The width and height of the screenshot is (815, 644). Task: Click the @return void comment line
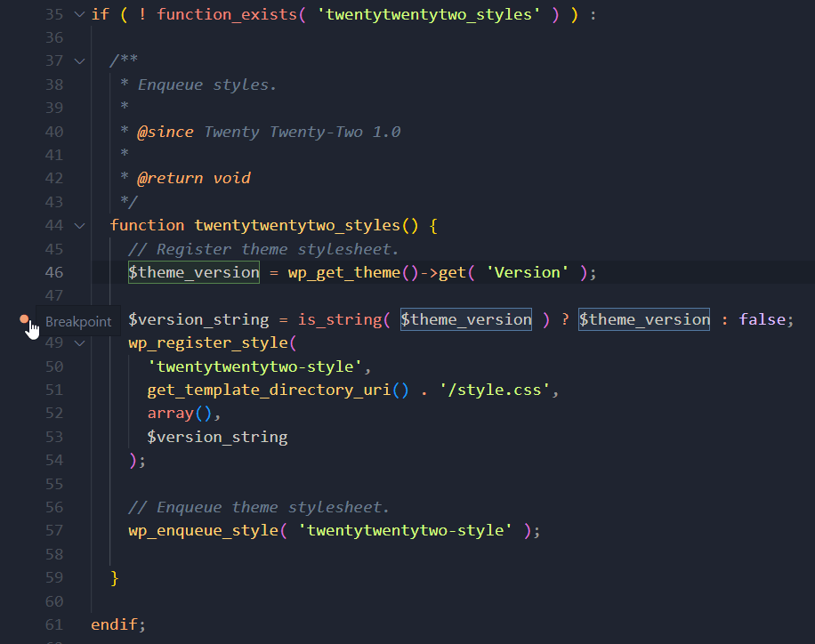[194, 178]
